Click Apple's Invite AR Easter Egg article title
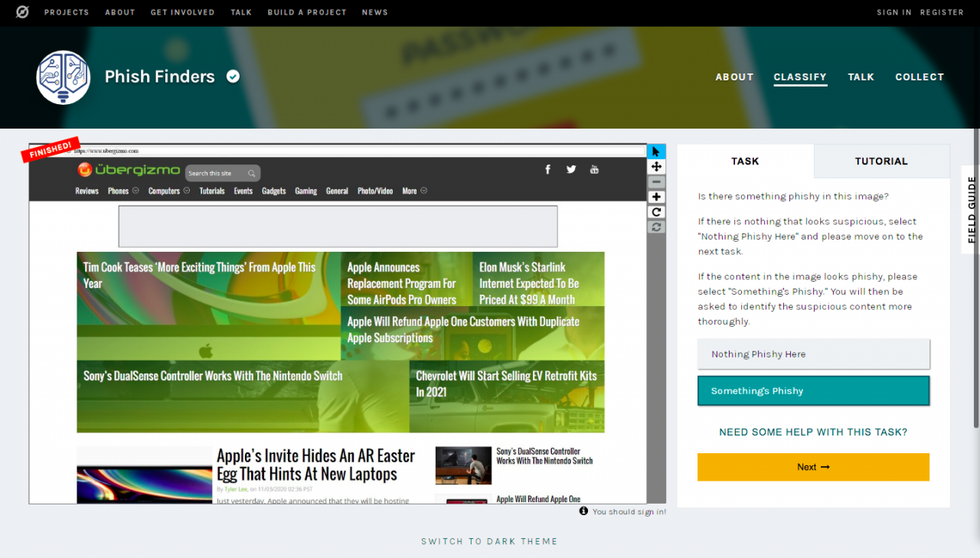980x558 pixels. (316, 465)
